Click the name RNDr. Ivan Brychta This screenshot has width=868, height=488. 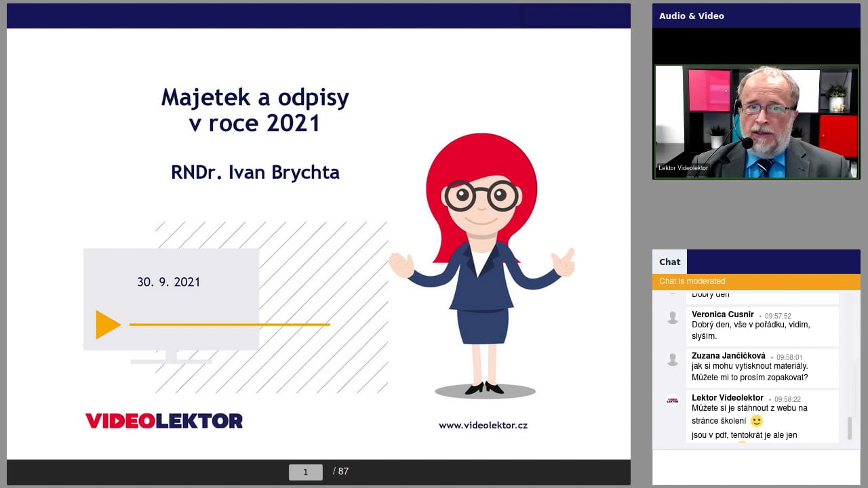click(255, 172)
